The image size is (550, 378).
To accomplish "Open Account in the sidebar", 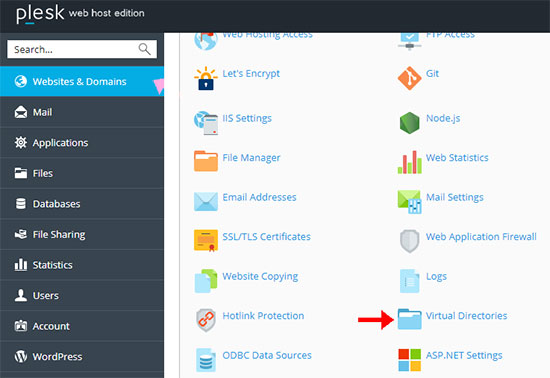I will tap(82, 326).
